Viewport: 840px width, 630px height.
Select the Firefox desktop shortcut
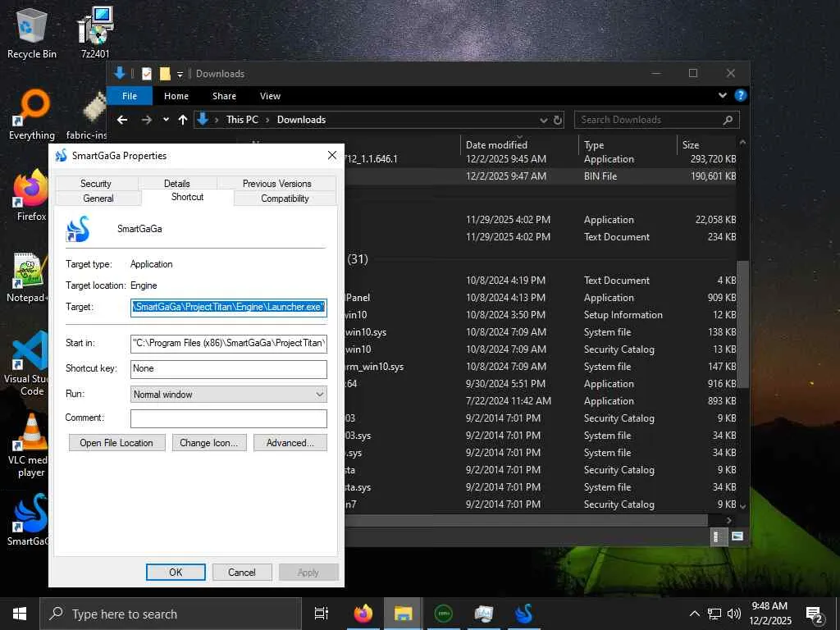click(31, 195)
